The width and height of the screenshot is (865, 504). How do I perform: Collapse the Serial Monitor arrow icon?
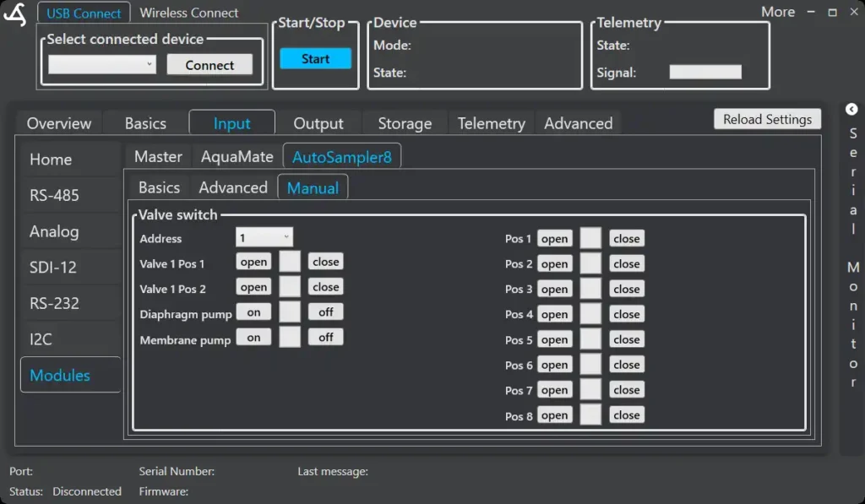tap(851, 110)
